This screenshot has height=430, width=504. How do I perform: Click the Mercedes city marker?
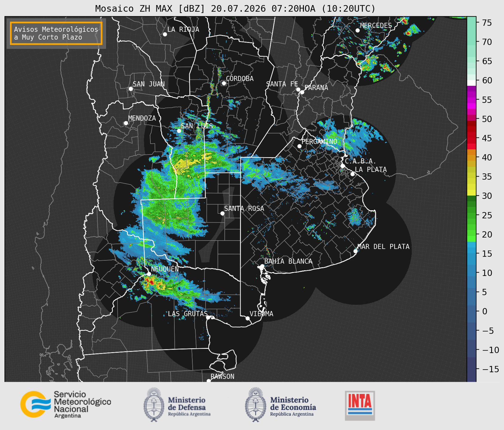pos(357,31)
